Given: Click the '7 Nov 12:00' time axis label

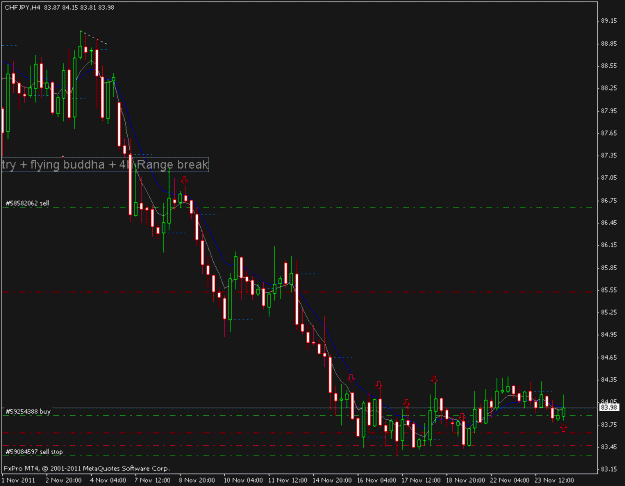Looking at the screenshot, I should pos(153,480).
